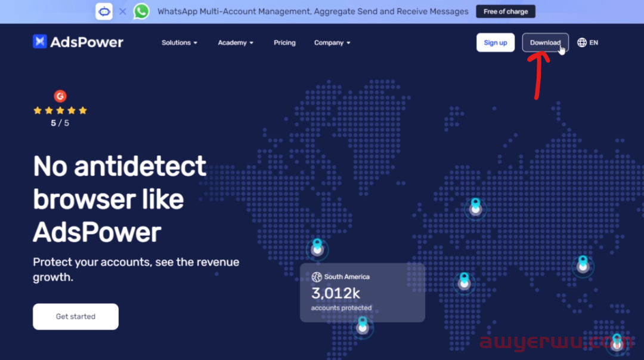Click the Free of charge button
This screenshot has width=644, height=360.
pos(506,11)
